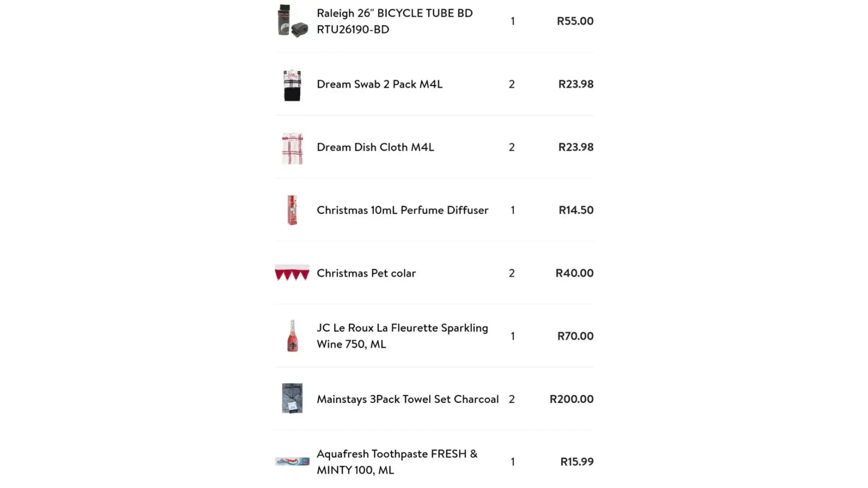Viewport: 868px width, 488px height.
Task: Click the JC Le Roux wine bottle image
Action: coord(292,336)
